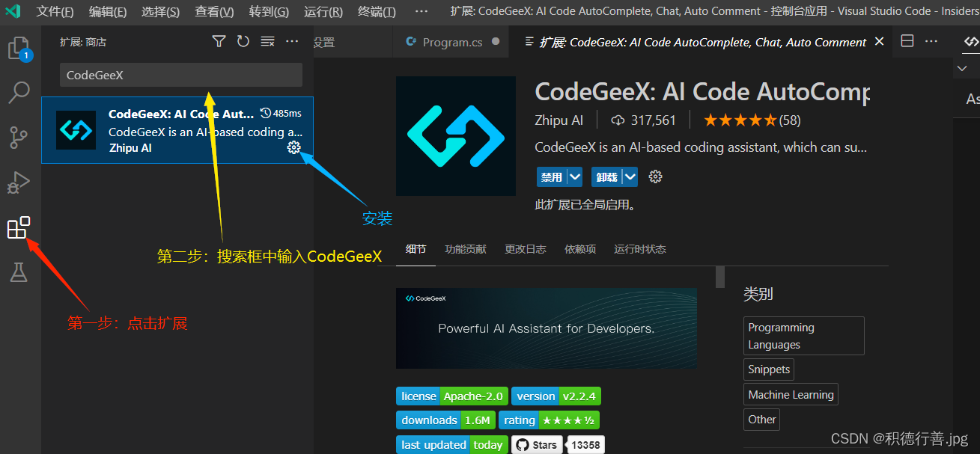Open the Selection menu
Screen dimensions: 980x454
[x=160, y=12]
